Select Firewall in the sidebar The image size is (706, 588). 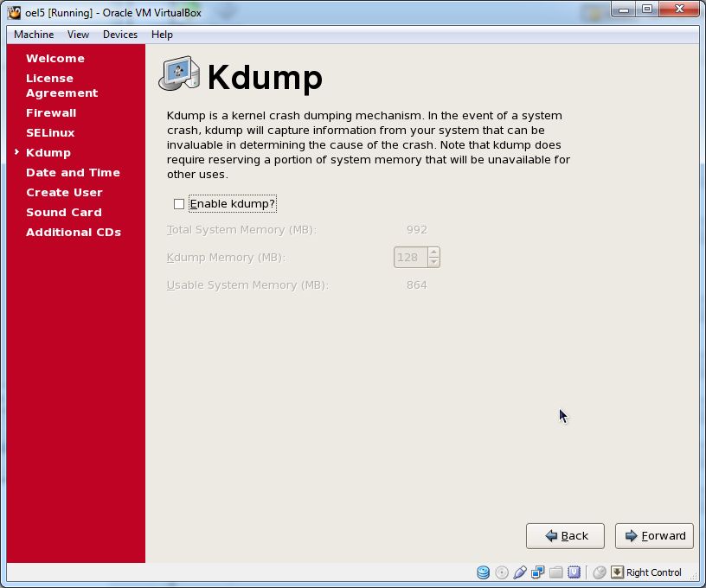(51, 113)
